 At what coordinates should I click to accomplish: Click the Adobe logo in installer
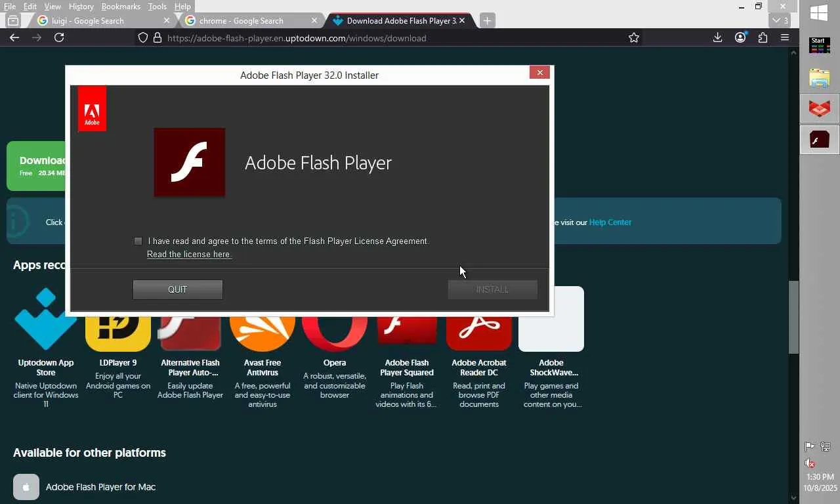[92, 108]
